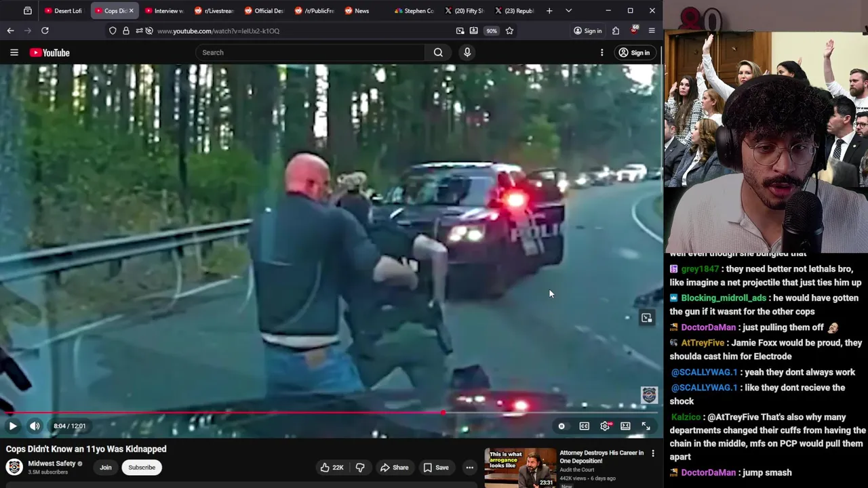
Task: Play the paused YouTube video
Action: coord(12,426)
